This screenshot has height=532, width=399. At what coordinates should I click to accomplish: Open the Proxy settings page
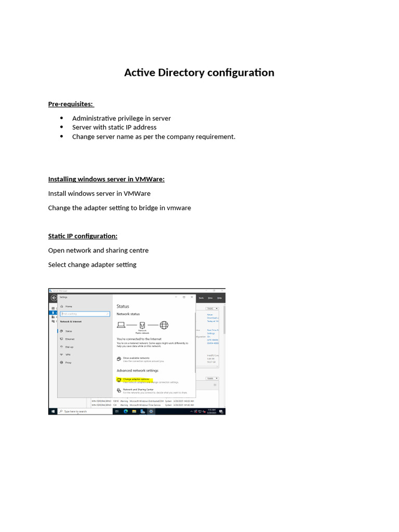pos(66,363)
